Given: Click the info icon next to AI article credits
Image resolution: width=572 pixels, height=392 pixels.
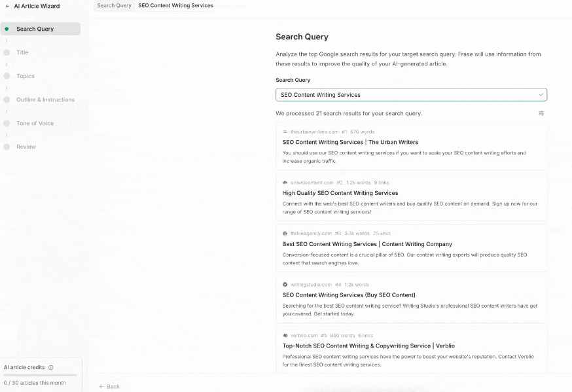Looking at the screenshot, I should pos(51,368).
